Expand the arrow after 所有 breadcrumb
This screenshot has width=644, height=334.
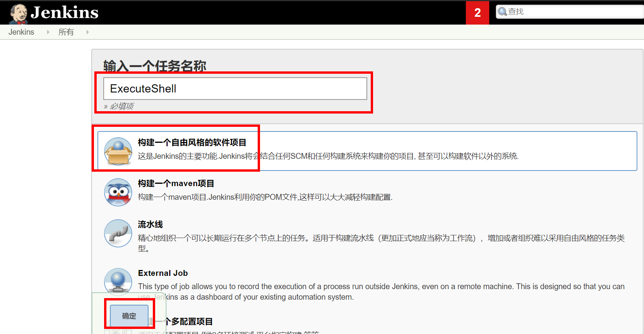pyautogui.click(x=87, y=32)
